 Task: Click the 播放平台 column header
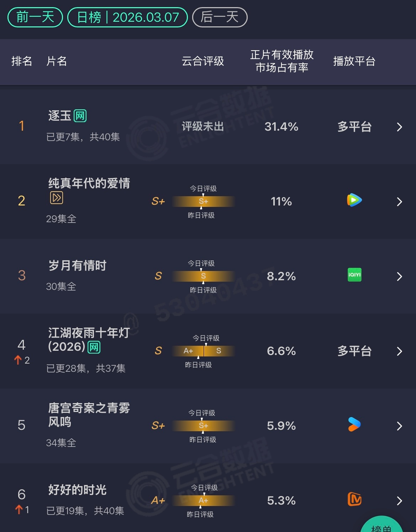point(354,61)
